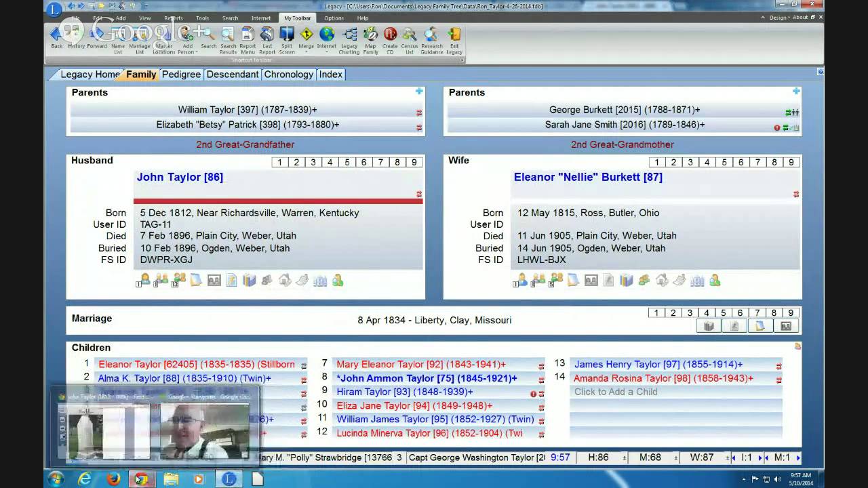Go Back using the toolbar arrow

(57, 38)
